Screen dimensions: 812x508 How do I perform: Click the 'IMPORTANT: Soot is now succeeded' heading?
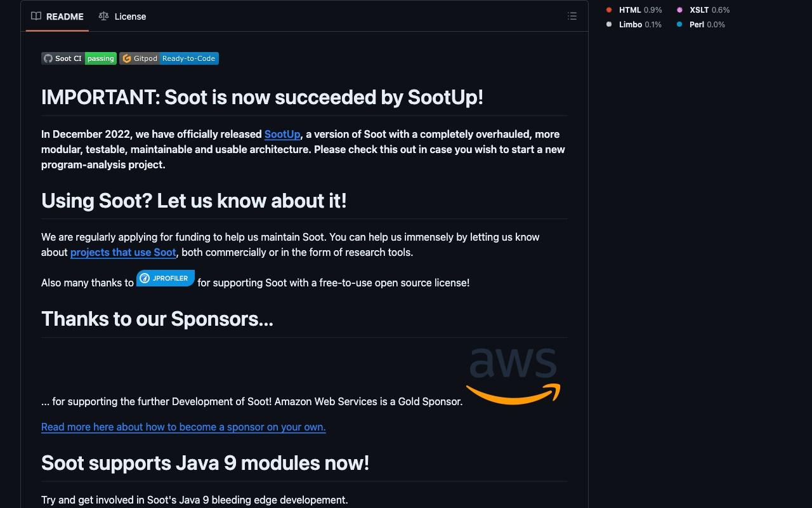262,97
